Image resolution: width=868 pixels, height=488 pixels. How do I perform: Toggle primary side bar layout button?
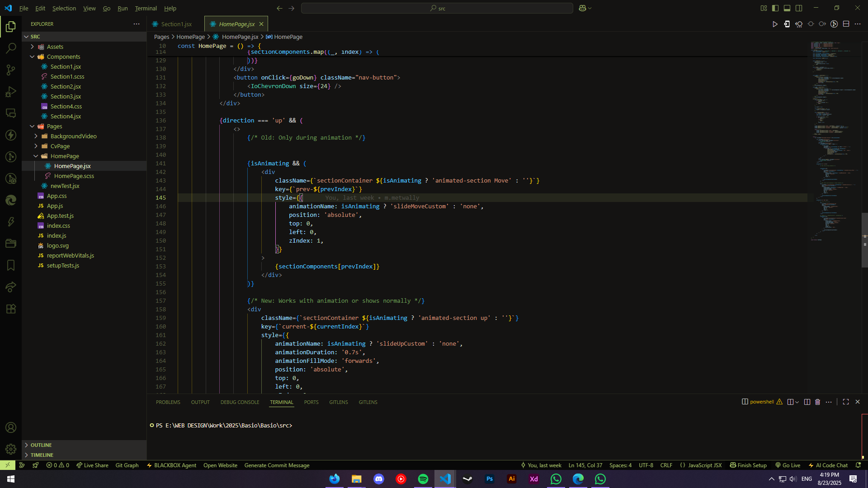coord(775,8)
